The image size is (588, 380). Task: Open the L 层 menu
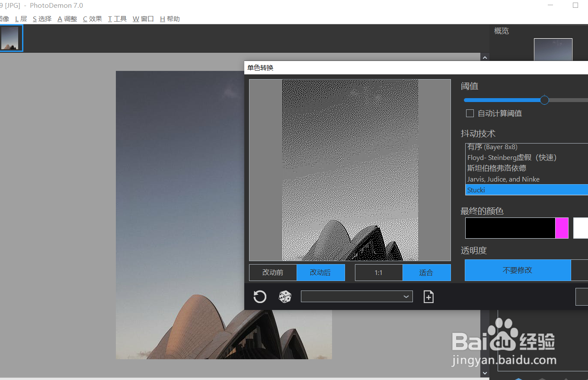click(21, 19)
